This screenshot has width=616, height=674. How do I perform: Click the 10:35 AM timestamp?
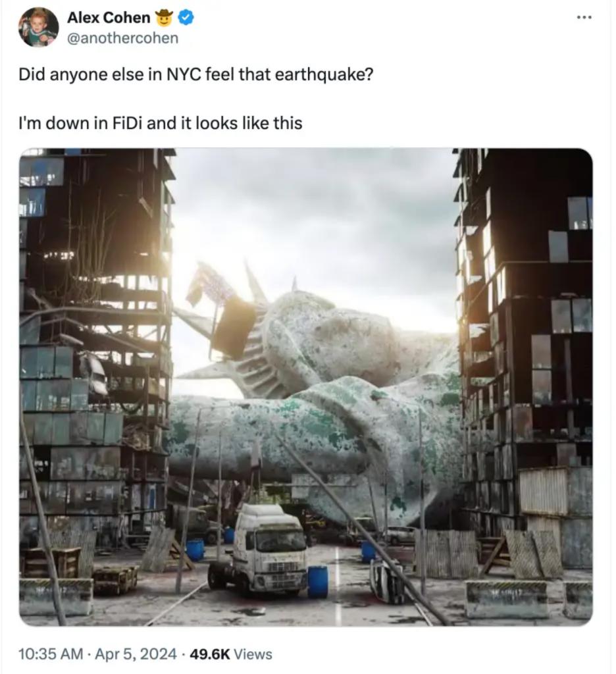tap(51, 654)
